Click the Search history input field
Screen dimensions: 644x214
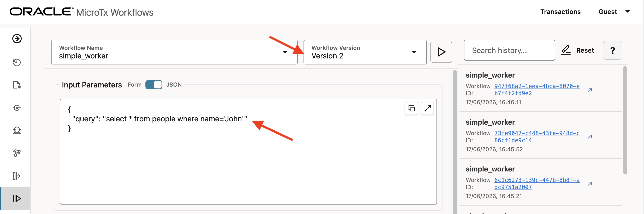click(x=509, y=50)
